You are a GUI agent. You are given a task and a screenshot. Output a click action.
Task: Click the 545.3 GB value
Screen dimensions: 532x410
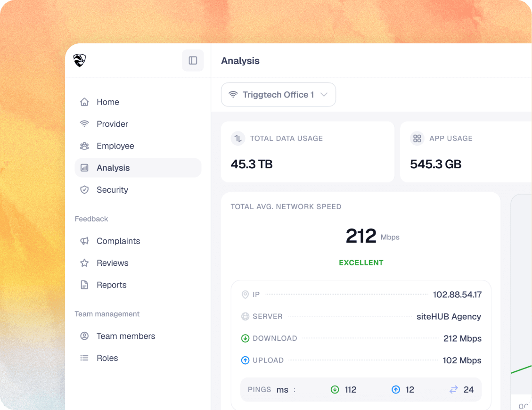click(x=436, y=164)
